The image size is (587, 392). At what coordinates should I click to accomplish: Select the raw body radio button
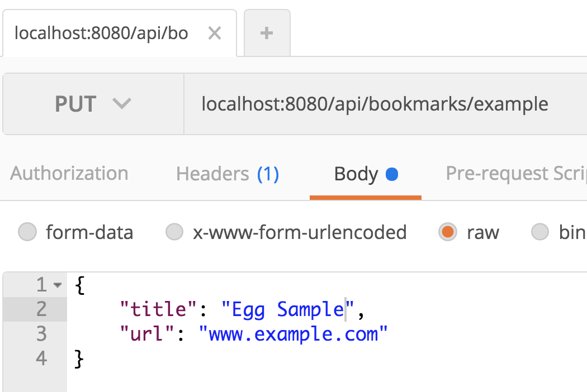coord(447,232)
